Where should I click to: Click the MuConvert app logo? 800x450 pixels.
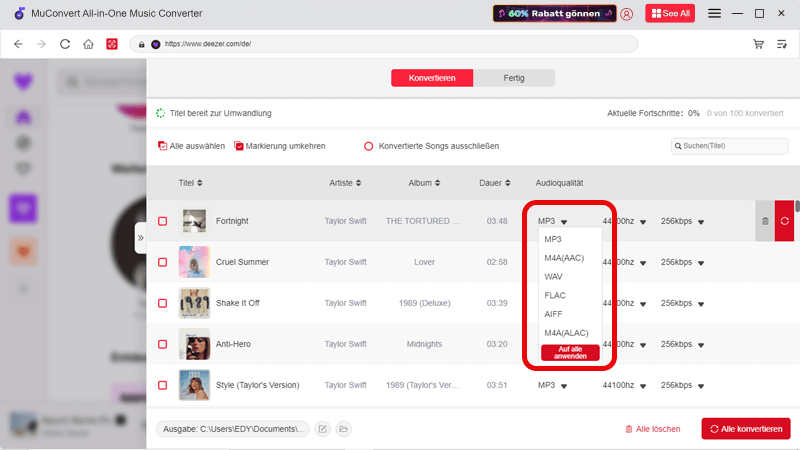[x=19, y=13]
